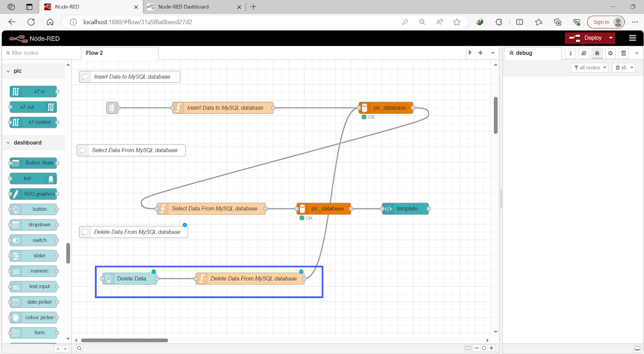This screenshot has width=644, height=354.
Task: Select the Select Data From MySQL function node
Action: coord(211,209)
